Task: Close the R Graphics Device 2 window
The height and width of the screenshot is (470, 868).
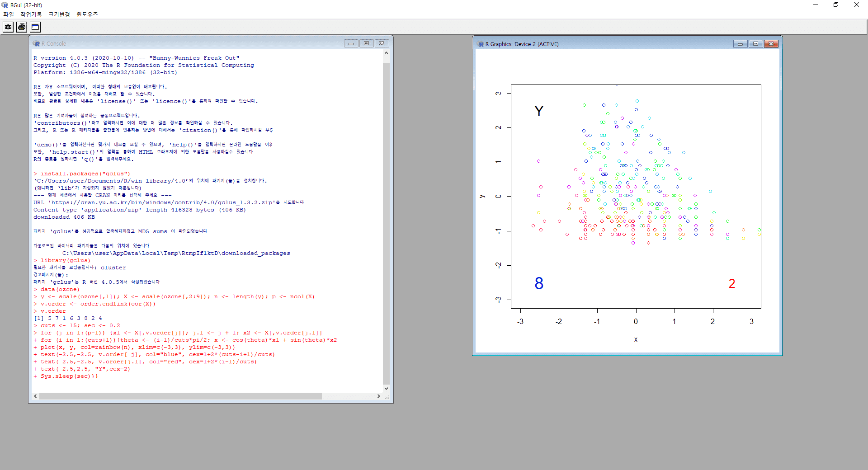Action: 771,44
